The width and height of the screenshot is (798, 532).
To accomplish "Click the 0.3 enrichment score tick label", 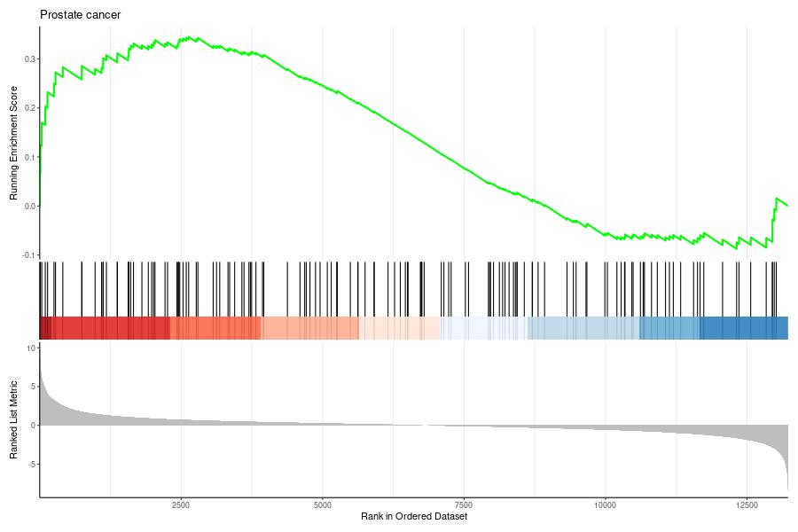I will click(30, 59).
